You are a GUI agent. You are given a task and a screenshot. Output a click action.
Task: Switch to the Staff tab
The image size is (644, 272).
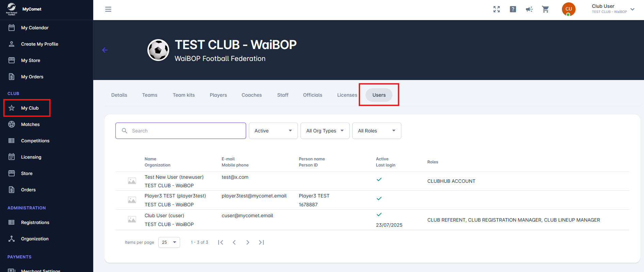coord(283,95)
